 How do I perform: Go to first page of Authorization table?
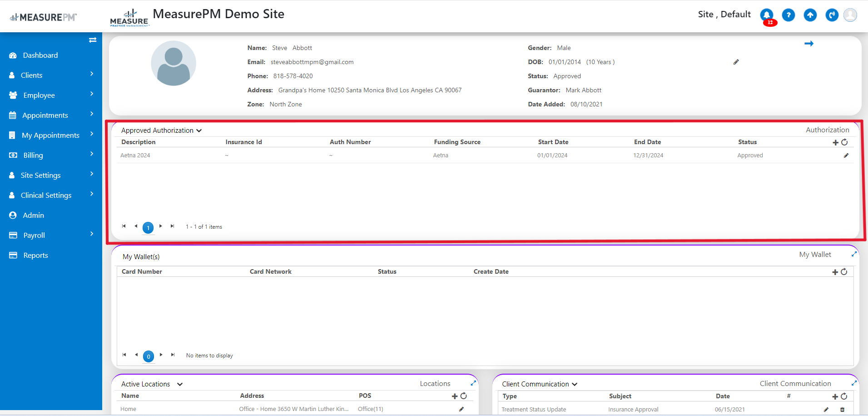pos(124,226)
